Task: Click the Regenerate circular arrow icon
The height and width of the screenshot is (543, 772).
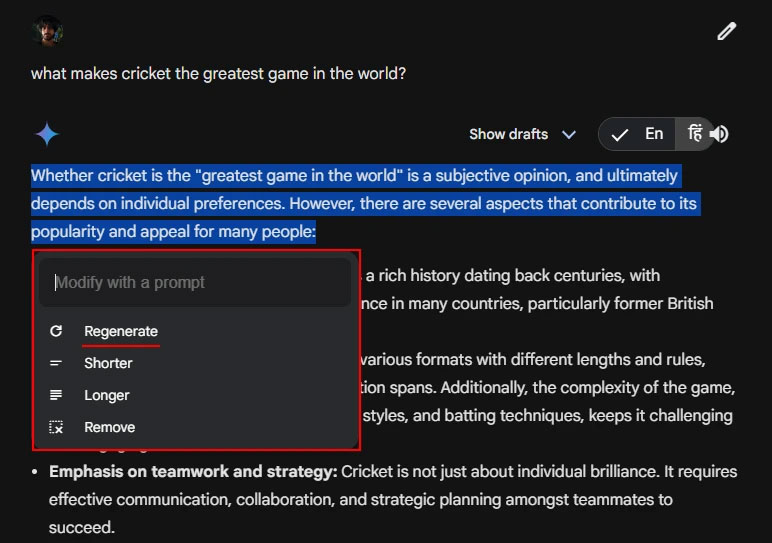Action: click(56, 331)
